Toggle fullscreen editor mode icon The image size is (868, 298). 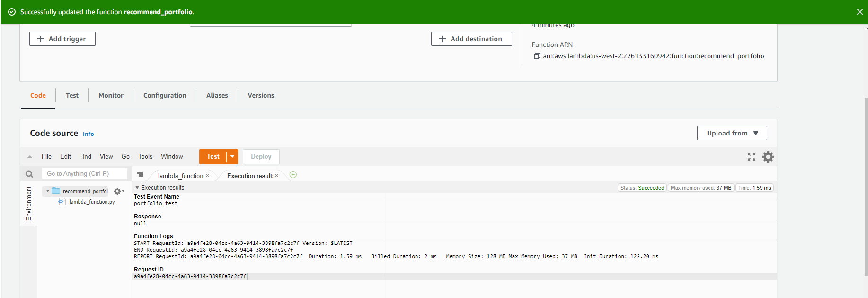751,157
